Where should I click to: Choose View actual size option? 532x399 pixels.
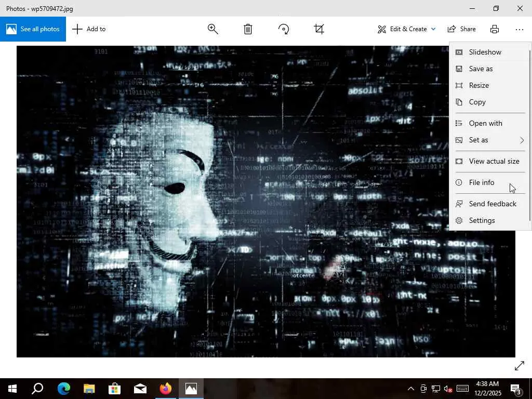(x=489, y=162)
